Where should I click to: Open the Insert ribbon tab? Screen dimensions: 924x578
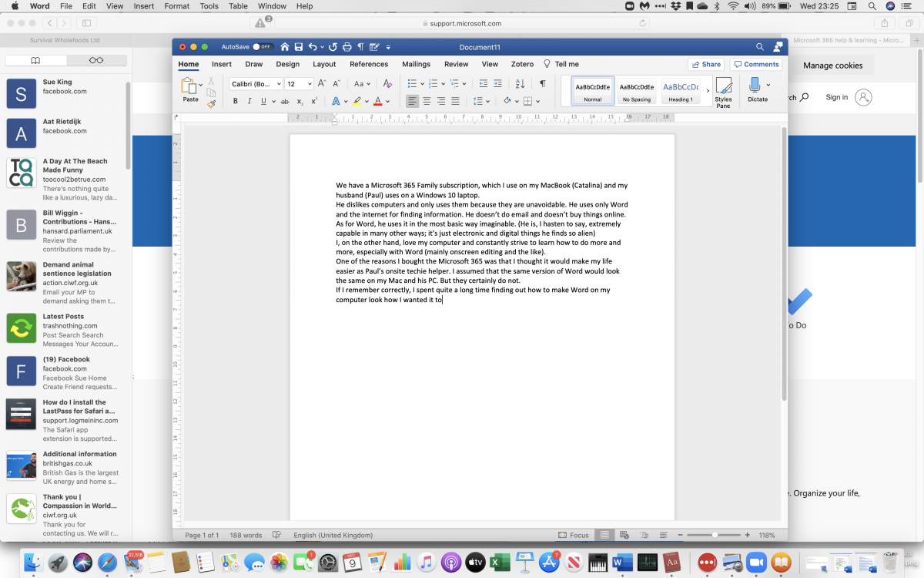pyautogui.click(x=222, y=65)
